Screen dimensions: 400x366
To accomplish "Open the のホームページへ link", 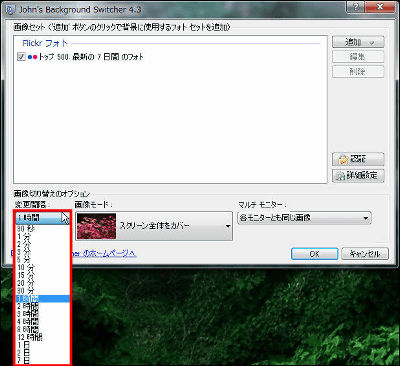I will tap(108, 254).
